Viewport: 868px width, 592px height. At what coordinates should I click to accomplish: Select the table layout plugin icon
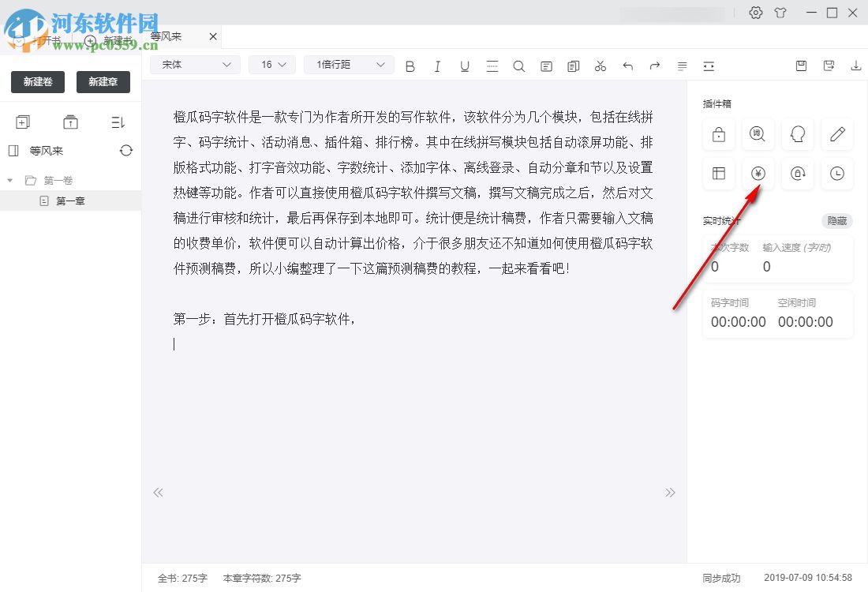click(718, 174)
